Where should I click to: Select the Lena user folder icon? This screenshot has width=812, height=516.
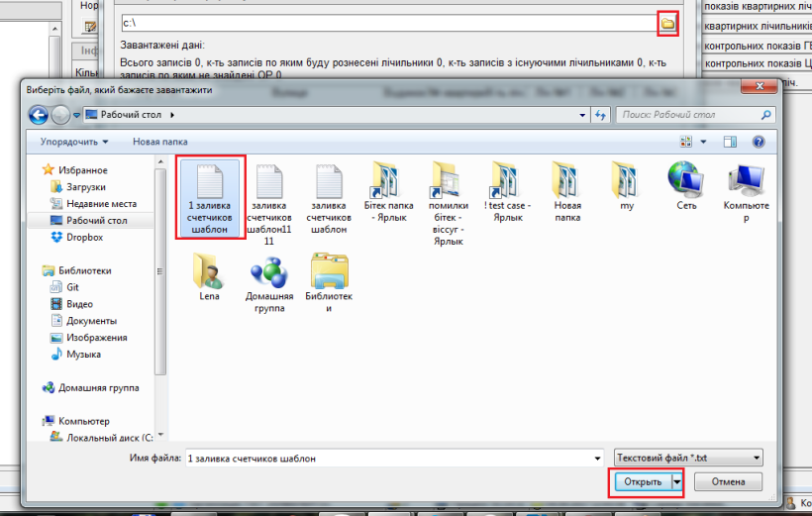pos(209,273)
